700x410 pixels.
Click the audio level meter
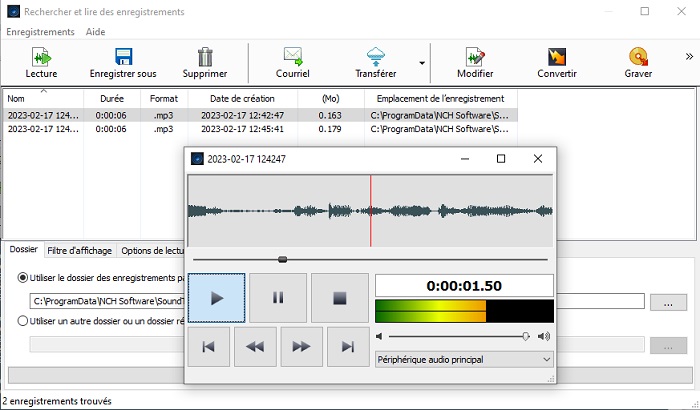coord(464,311)
